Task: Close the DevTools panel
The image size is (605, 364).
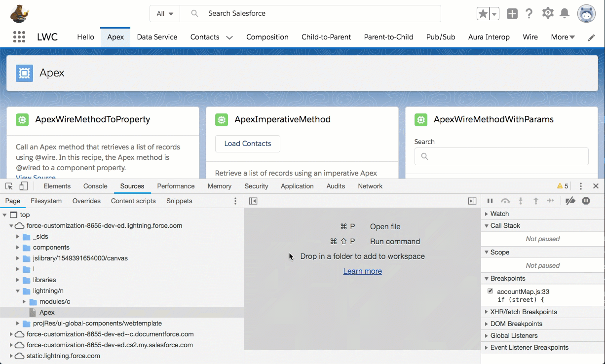Action: [x=596, y=186]
